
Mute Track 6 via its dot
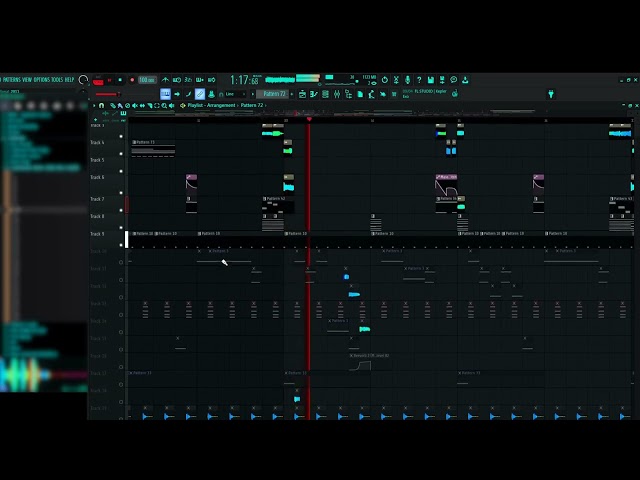(x=121, y=192)
